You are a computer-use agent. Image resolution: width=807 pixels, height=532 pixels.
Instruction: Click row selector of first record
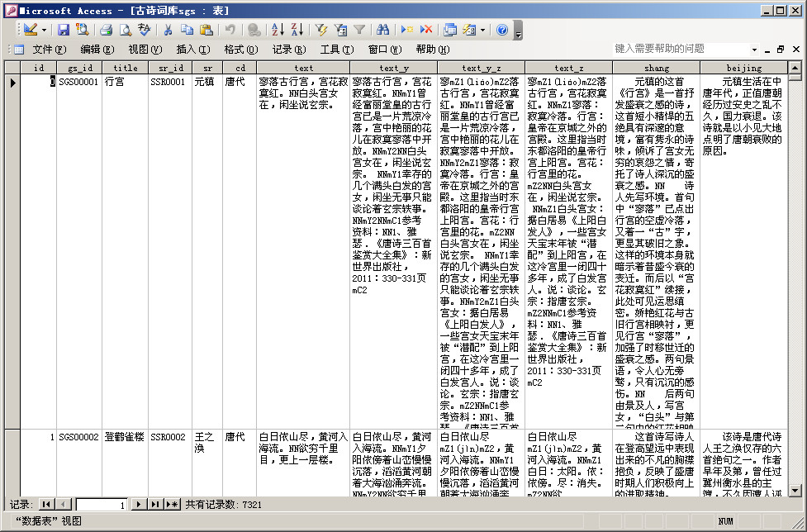click(x=12, y=251)
